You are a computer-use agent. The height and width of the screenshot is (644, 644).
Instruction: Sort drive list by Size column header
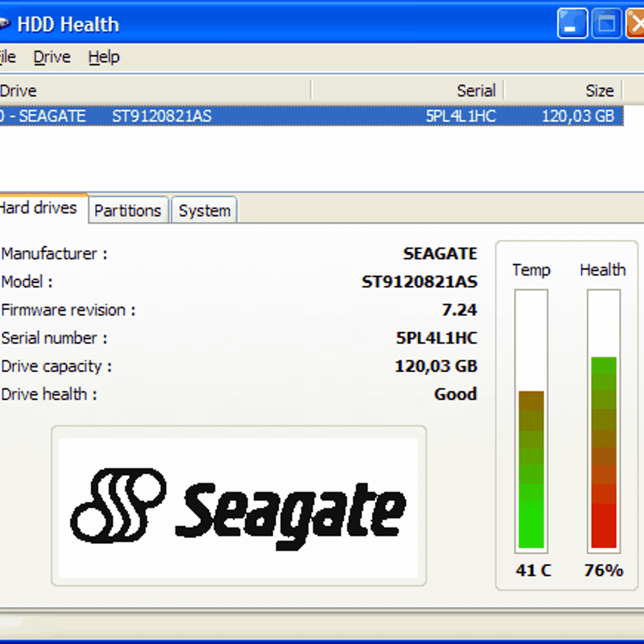point(563,90)
